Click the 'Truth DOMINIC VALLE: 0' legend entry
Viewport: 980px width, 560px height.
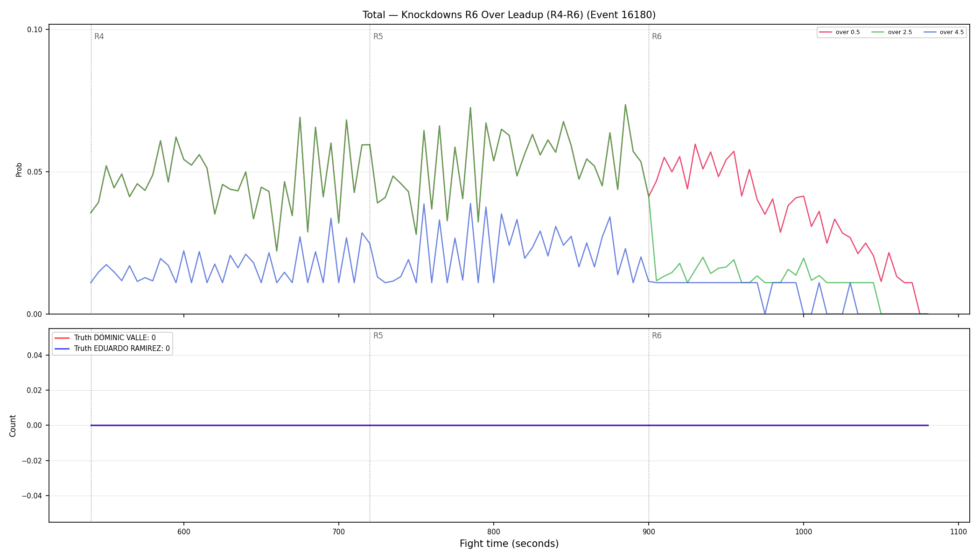point(105,338)
